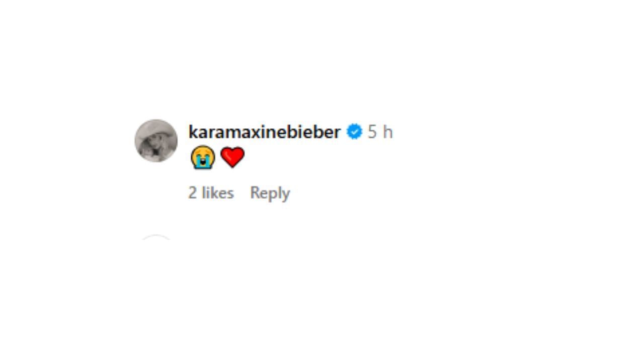This screenshot has width=644, height=362.
Task: Select the checkmark badge beside karamaxinebieber
Action: pyautogui.click(x=354, y=132)
